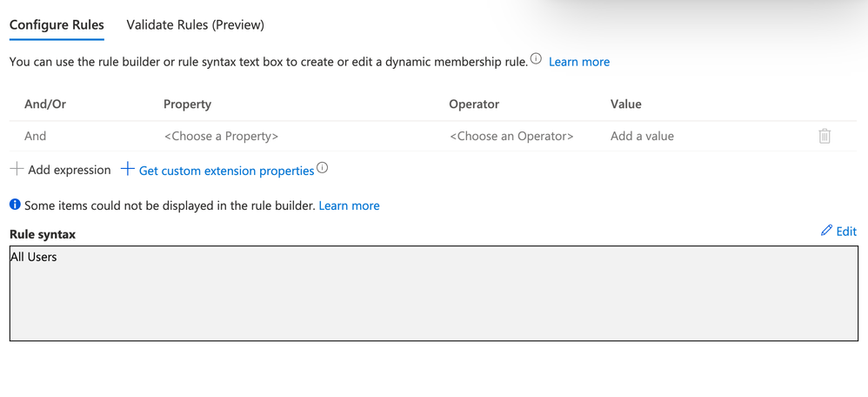Open Learn more link about rule builder
The image size is (868, 397).
[578, 62]
